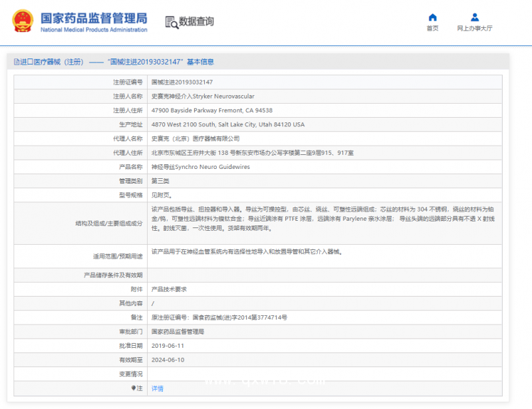Select the 首页 navigation menu item
The width and height of the screenshot is (532, 409).
[x=433, y=28]
